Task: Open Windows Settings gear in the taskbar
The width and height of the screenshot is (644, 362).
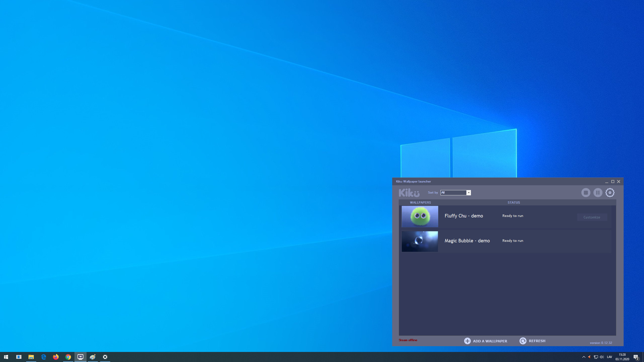Action: coord(105,357)
